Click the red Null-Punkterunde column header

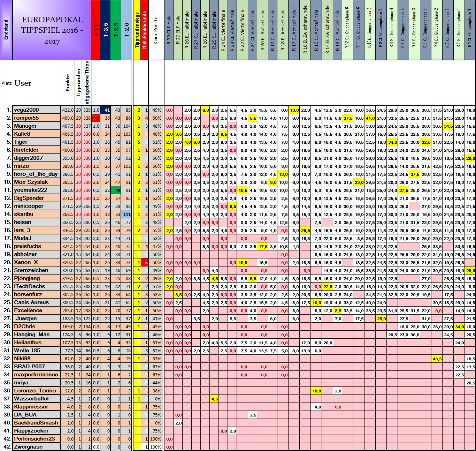click(145, 30)
